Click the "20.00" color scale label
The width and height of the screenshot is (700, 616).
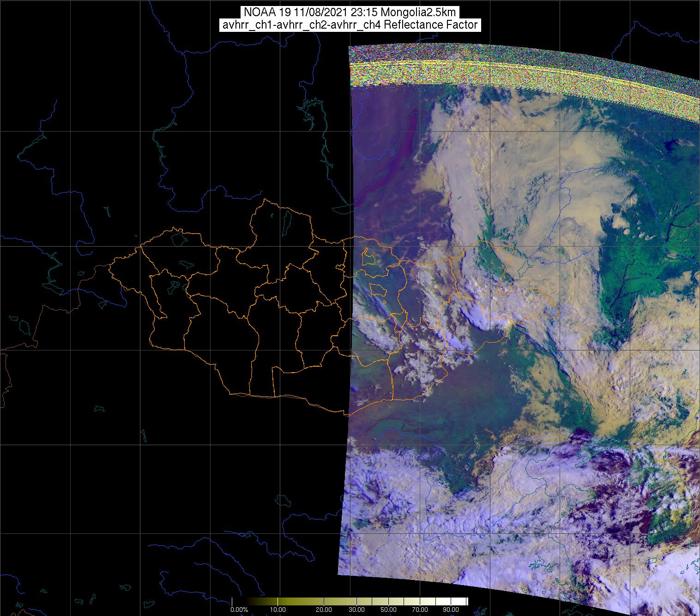point(324,610)
